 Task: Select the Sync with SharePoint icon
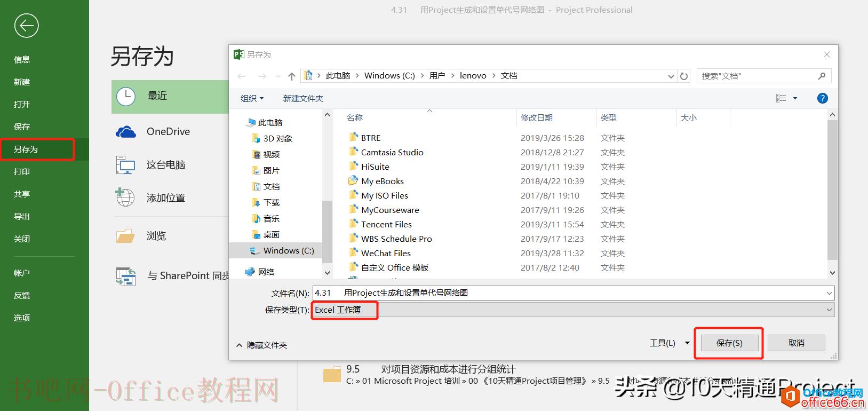point(126,276)
